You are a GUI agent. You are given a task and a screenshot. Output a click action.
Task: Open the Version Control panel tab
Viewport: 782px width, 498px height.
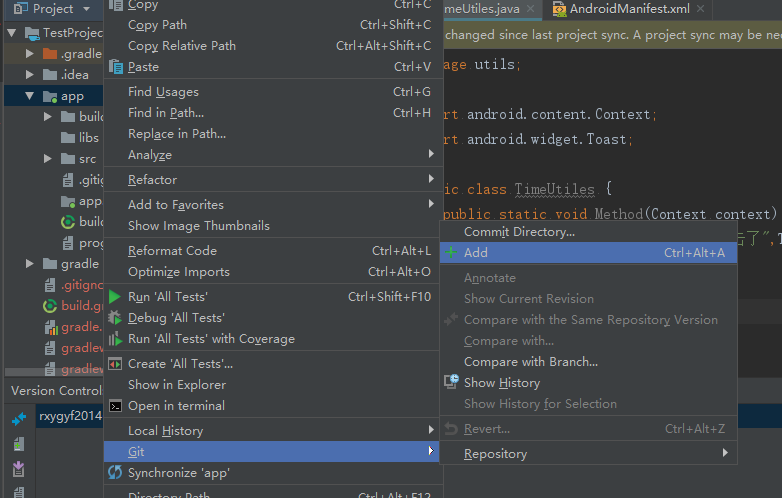click(x=56, y=391)
